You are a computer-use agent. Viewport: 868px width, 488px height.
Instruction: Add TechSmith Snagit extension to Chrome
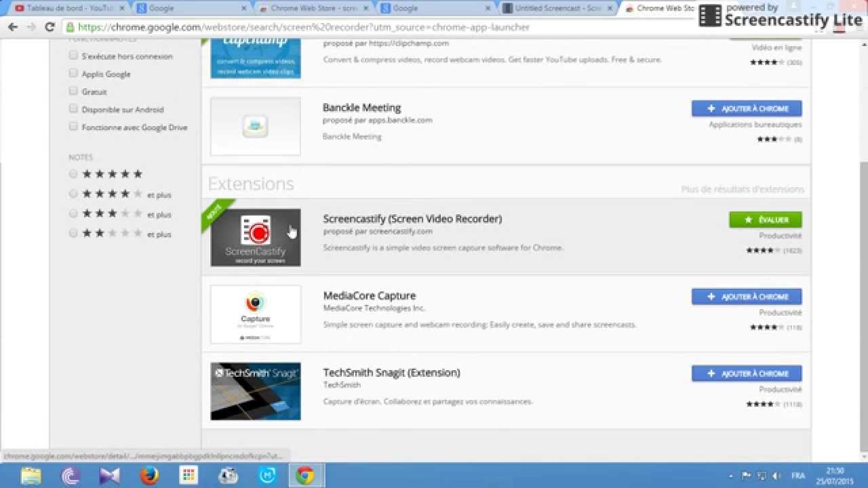pos(747,373)
